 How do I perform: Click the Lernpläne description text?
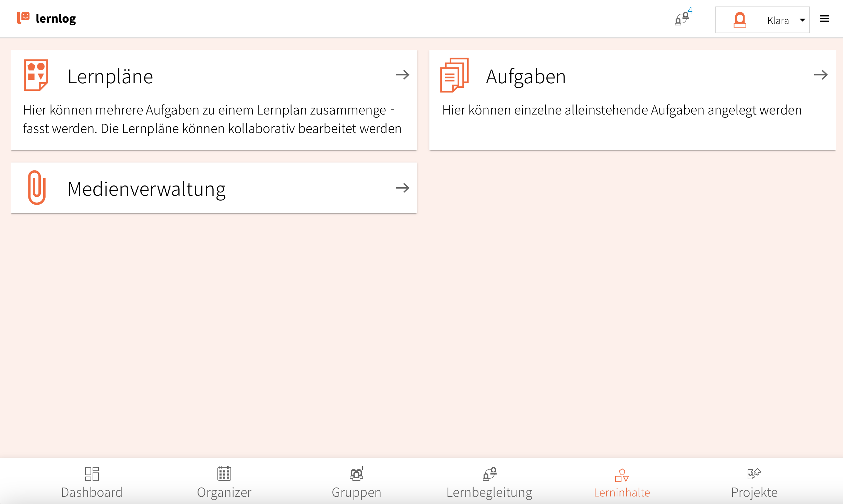coord(212,119)
